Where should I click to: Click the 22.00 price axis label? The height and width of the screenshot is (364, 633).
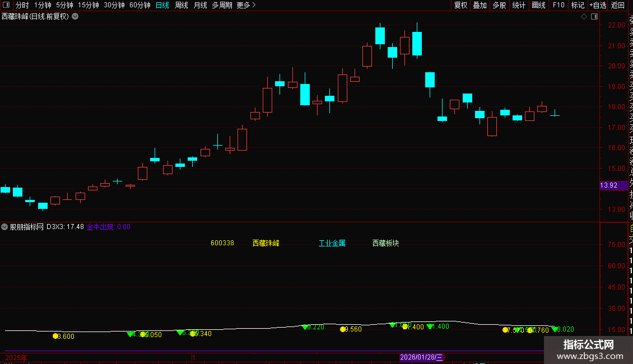coord(616,25)
